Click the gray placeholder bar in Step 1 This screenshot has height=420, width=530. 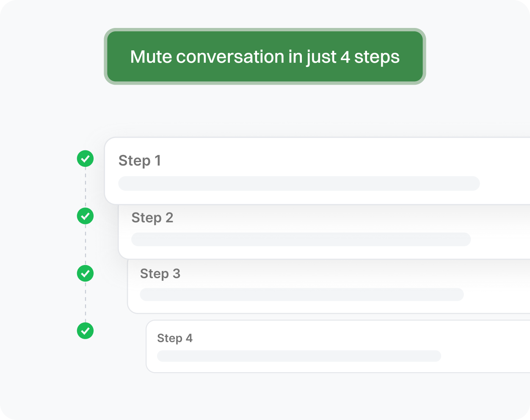coord(299,184)
